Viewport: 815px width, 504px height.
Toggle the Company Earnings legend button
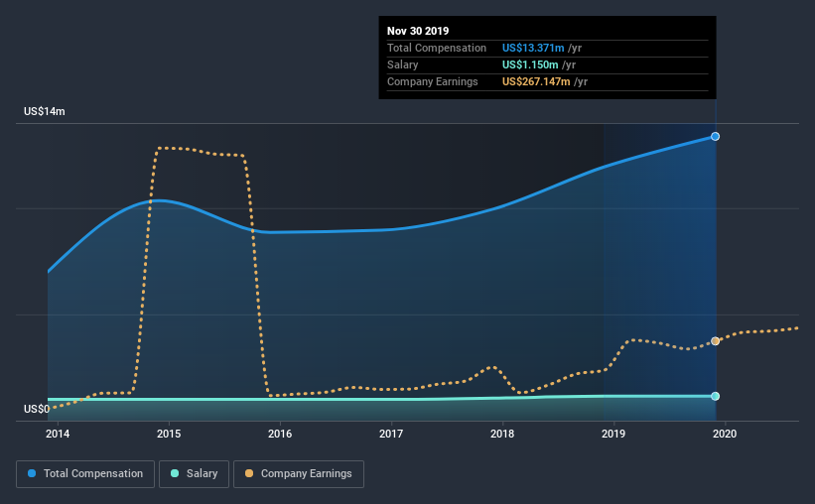pos(299,474)
